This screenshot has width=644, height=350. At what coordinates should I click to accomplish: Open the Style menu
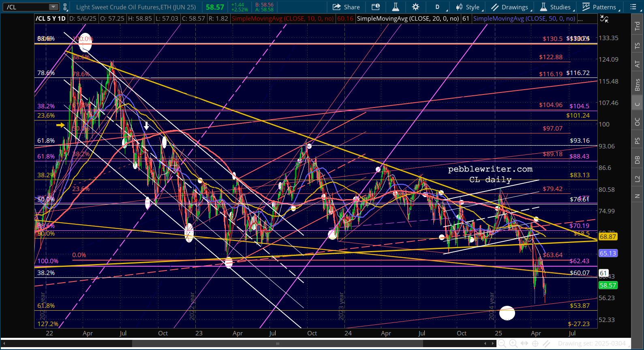469,7
